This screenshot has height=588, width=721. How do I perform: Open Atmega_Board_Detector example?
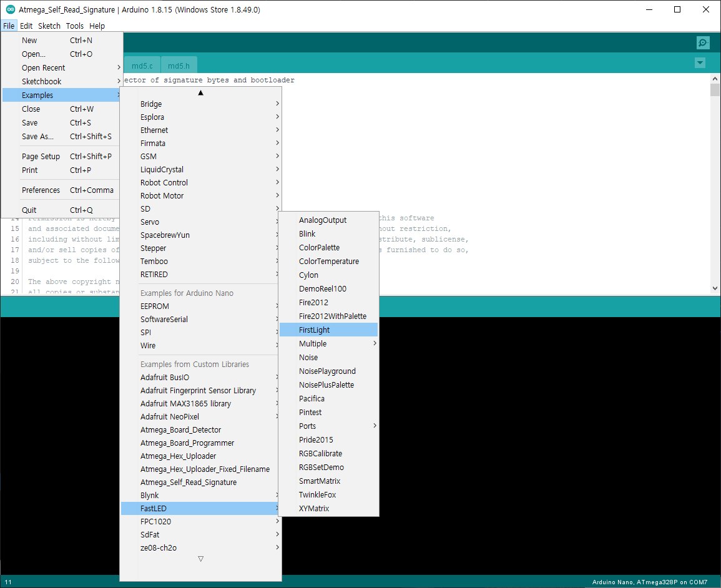200,430
